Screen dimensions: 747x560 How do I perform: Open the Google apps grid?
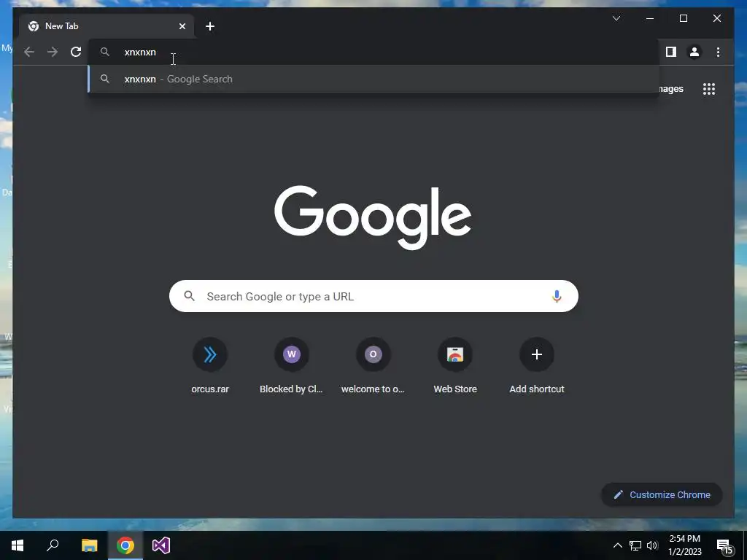[709, 89]
